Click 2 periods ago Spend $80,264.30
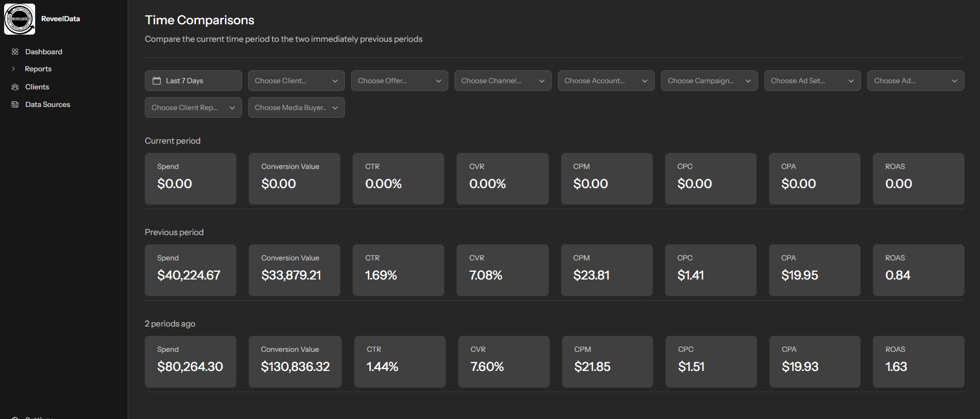Viewport: 980px width, 419px height. coord(190,362)
